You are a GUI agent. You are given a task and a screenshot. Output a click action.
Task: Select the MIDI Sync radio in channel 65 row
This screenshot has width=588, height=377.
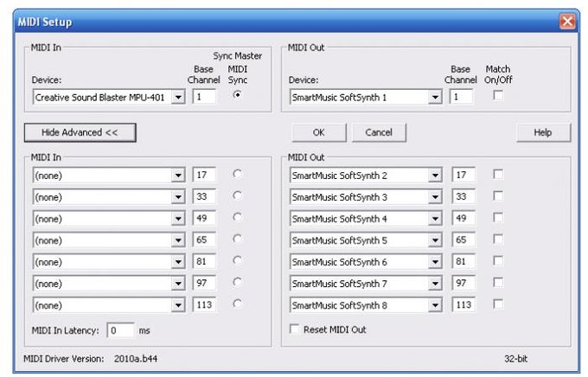(237, 239)
